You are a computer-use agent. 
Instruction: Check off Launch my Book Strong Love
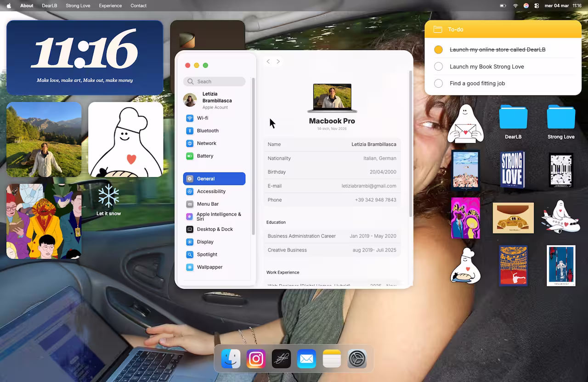click(438, 67)
